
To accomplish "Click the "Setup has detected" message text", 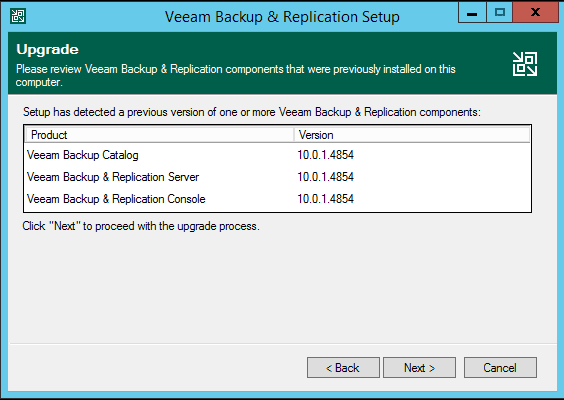I will coord(252,112).
